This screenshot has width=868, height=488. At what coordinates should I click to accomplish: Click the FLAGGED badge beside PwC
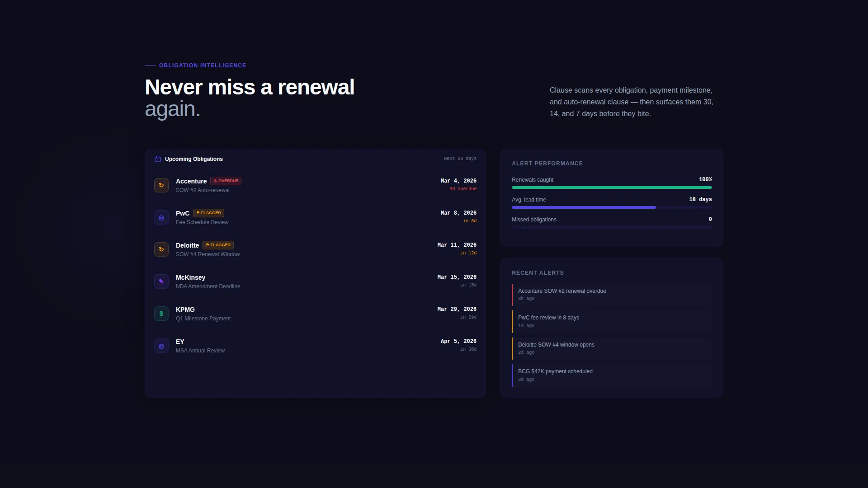pyautogui.click(x=208, y=213)
